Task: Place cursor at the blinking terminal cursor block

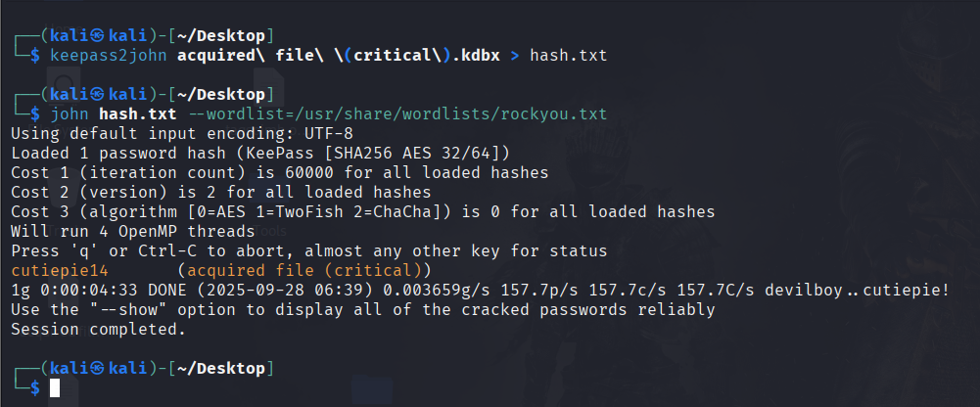Action: (55, 388)
